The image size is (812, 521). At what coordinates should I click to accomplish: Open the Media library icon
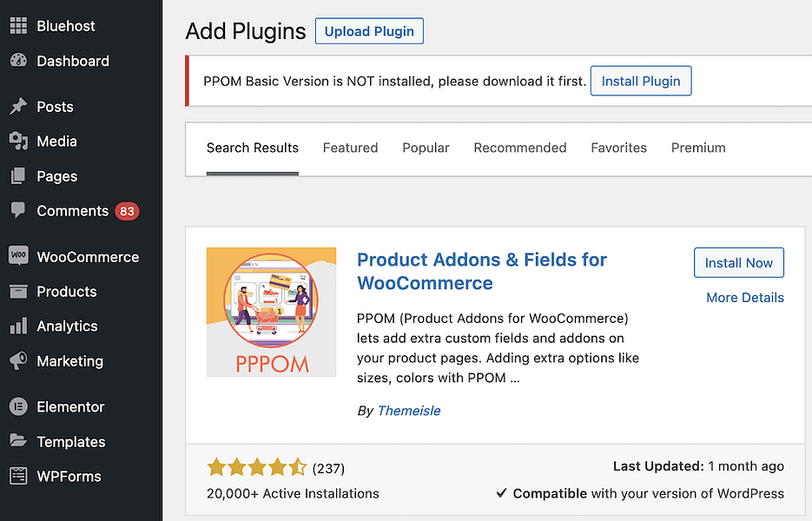tap(19, 141)
